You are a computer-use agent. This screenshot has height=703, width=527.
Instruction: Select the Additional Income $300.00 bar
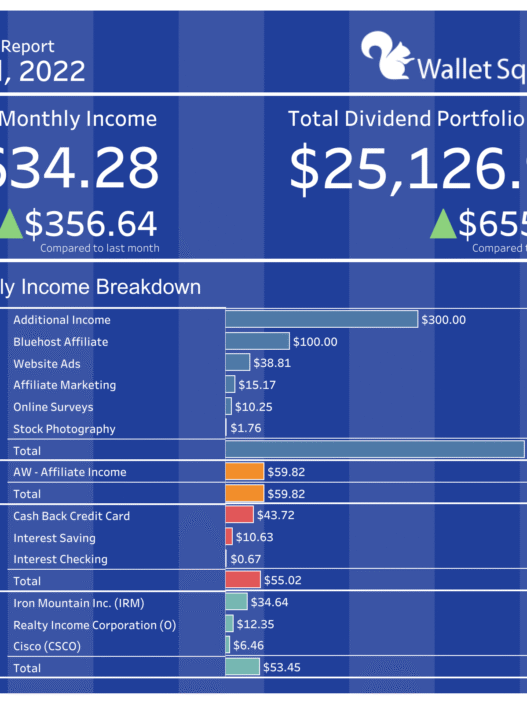[322, 319]
